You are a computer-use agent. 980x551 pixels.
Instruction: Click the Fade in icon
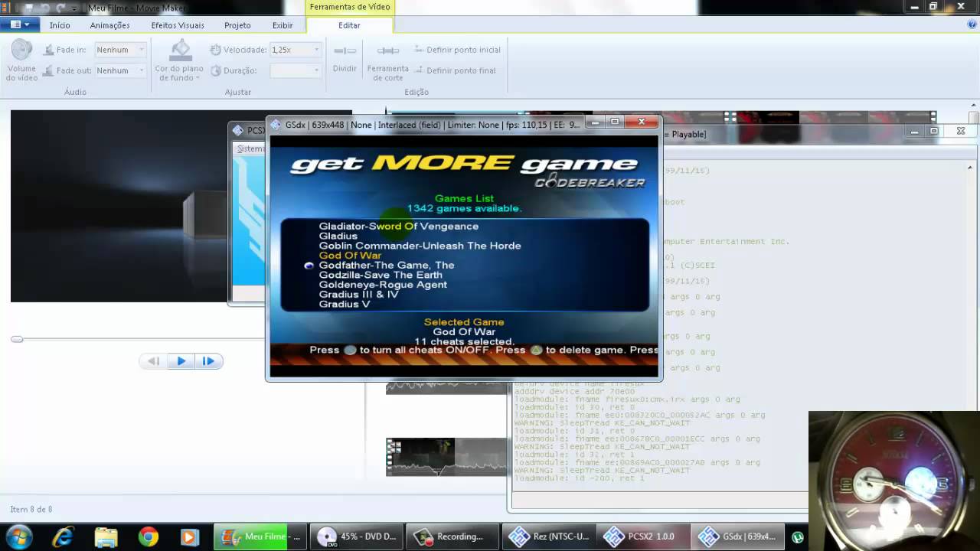pyautogui.click(x=48, y=50)
